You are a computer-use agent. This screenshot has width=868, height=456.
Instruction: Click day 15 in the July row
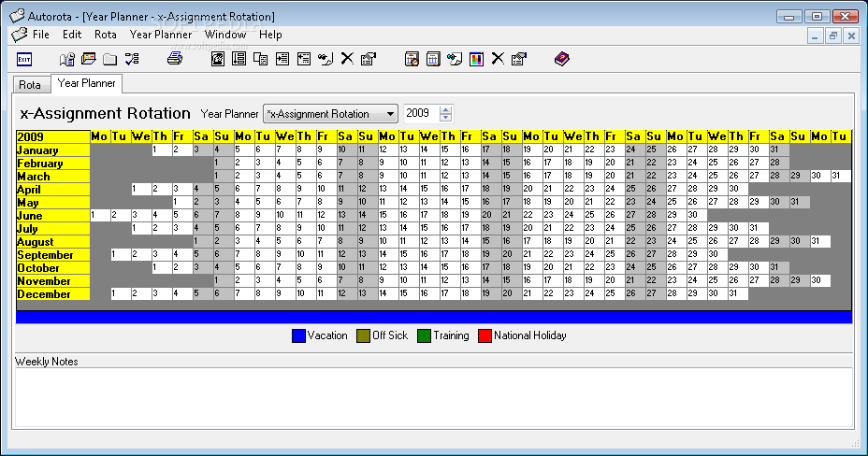pos(409,228)
